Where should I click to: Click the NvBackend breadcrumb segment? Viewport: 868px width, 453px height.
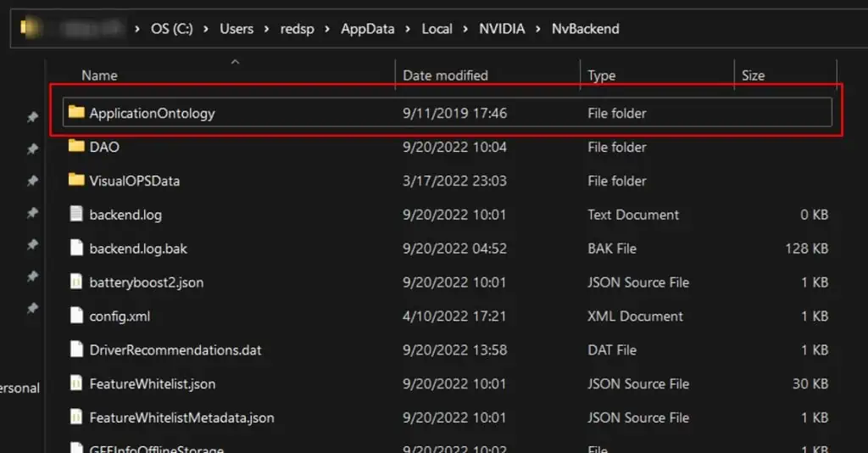point(586,29)
